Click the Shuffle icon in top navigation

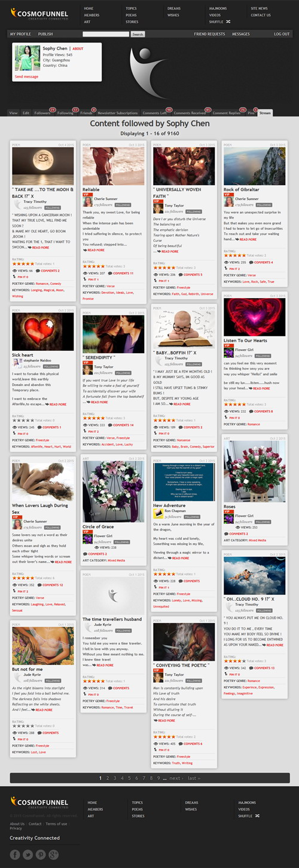[x=226, y=22]
